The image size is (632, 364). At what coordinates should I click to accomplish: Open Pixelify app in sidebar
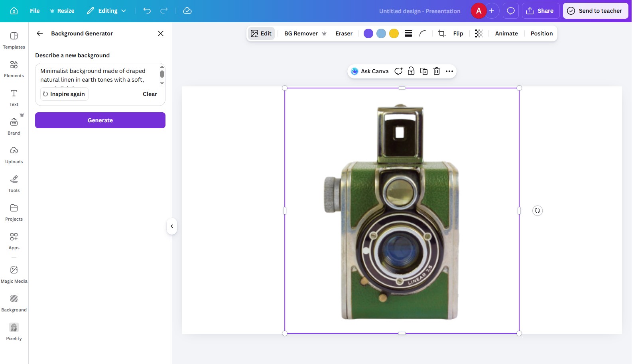(x=14, y=332)
